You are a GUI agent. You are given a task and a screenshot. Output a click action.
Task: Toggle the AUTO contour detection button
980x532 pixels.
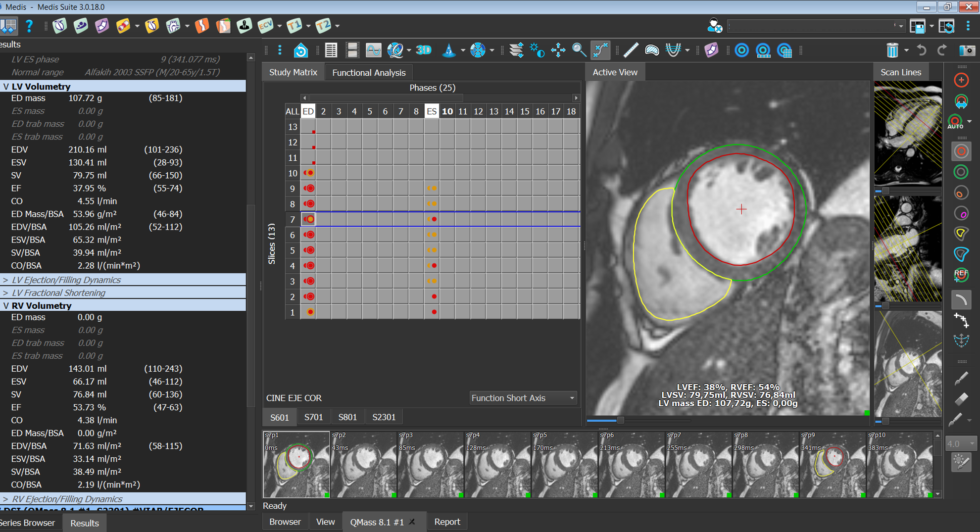(x=956, y=122)
